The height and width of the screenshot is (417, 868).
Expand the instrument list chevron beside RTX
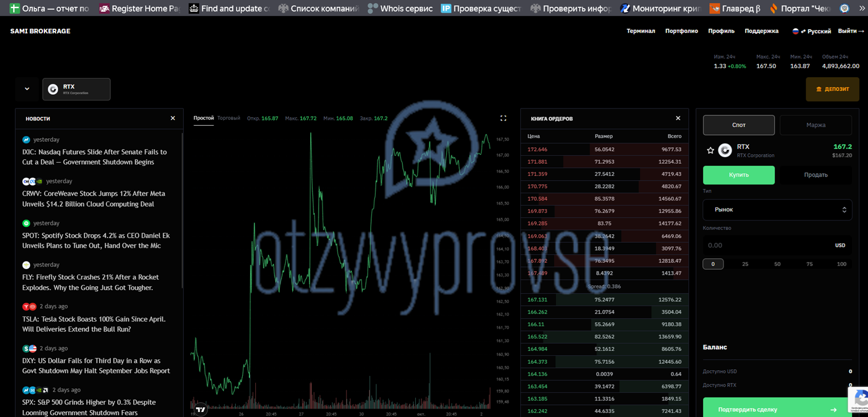[x=27, y=89]
